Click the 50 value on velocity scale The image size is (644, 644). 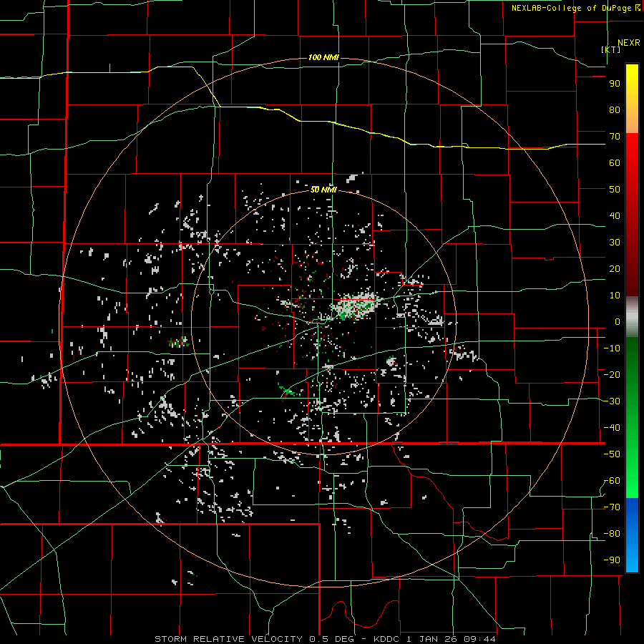pyautogui.click(x=615, y=190)
